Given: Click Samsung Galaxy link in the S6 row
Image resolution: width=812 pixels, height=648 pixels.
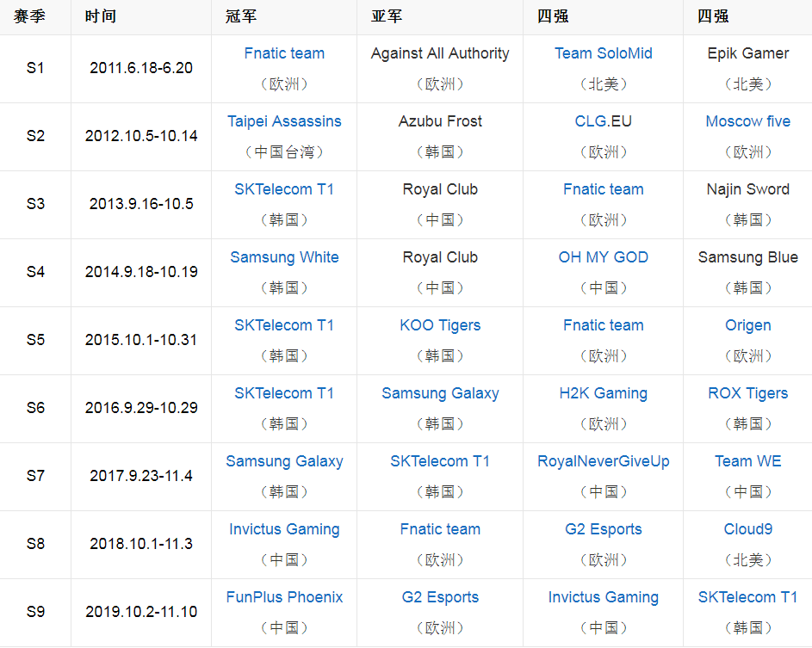Looking at the screenshot, I should (x=440, y=393).
